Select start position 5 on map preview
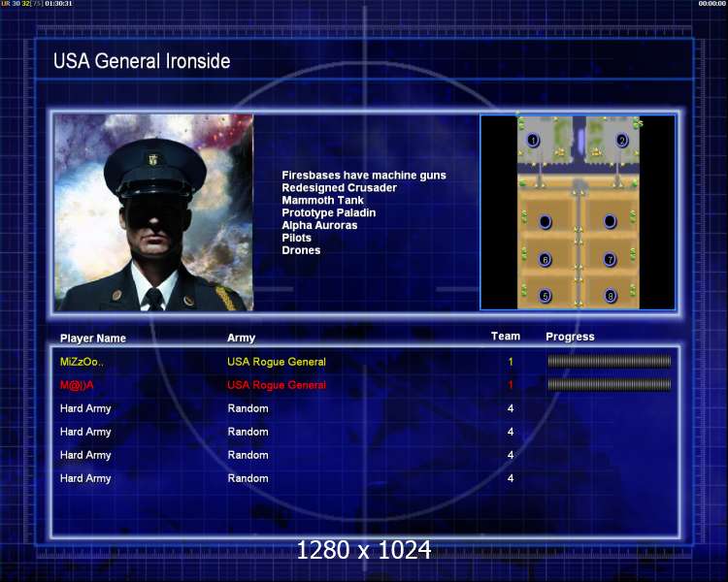This screenshot has height=582, width=728. [546, 295]
